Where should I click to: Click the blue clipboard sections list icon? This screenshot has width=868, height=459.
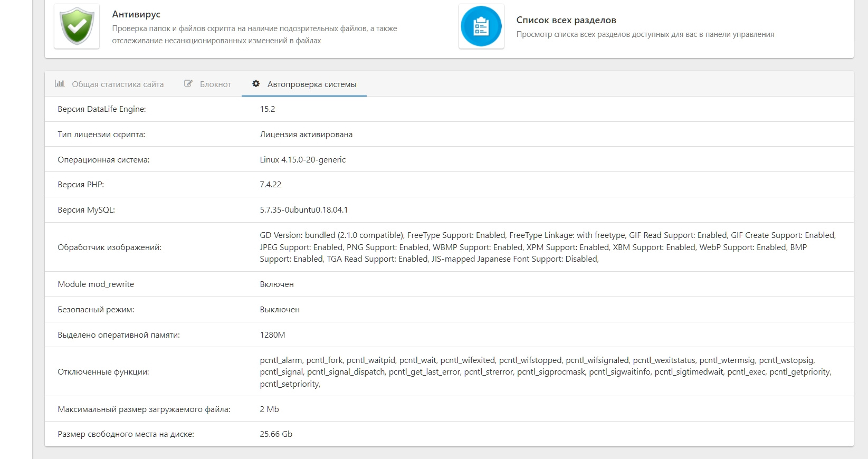[x=481, y=26]
